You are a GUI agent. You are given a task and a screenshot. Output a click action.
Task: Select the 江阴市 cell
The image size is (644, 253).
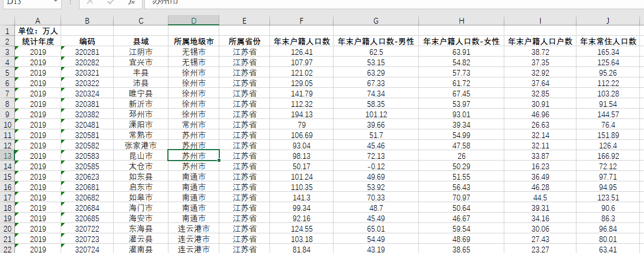point(141,52)
